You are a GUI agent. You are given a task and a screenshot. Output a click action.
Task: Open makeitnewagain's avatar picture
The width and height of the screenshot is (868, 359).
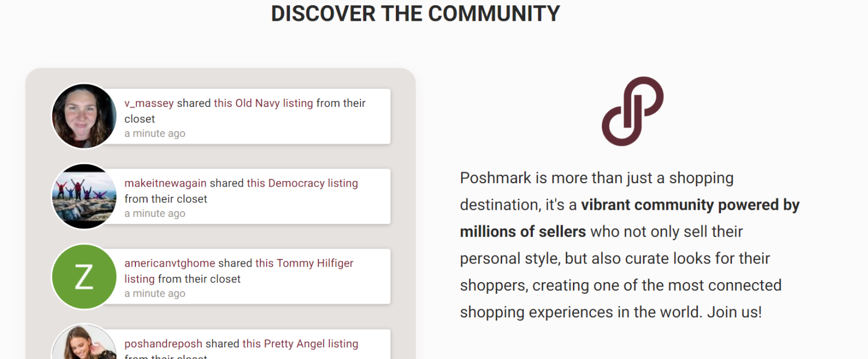[x=84, y=197]
